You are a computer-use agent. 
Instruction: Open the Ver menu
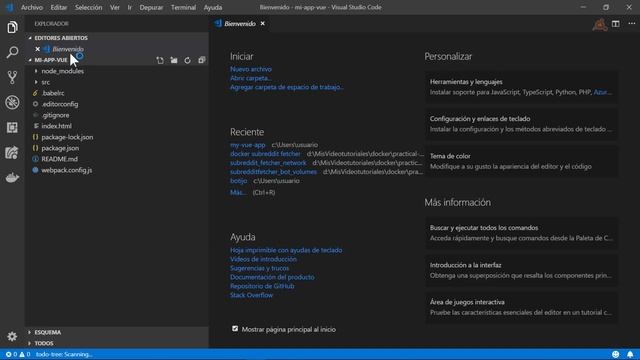coord(115,7)
